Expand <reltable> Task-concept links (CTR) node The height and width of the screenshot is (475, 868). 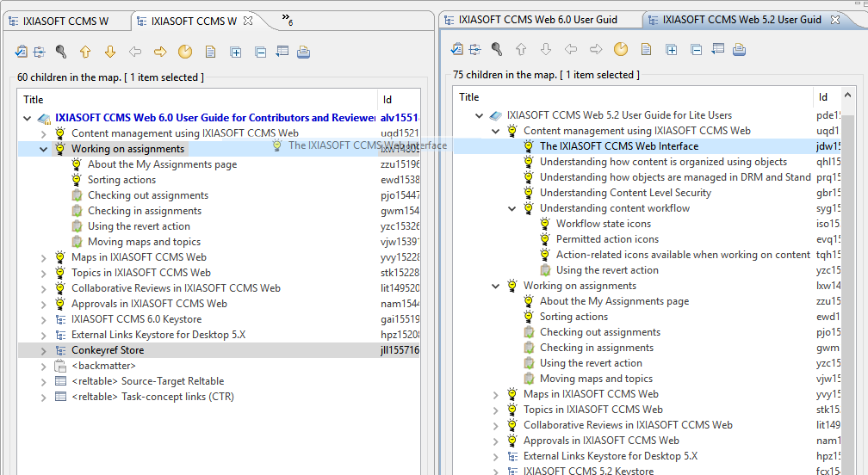[x=43, y=397]
